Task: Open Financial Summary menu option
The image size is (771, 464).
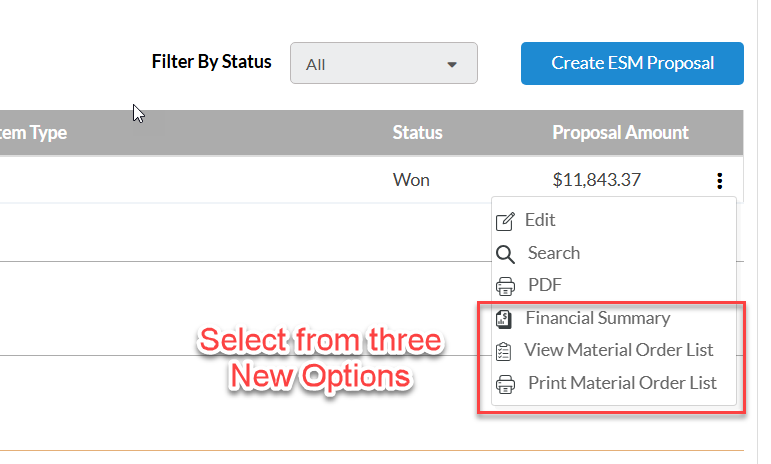Action: click(597, 318)
